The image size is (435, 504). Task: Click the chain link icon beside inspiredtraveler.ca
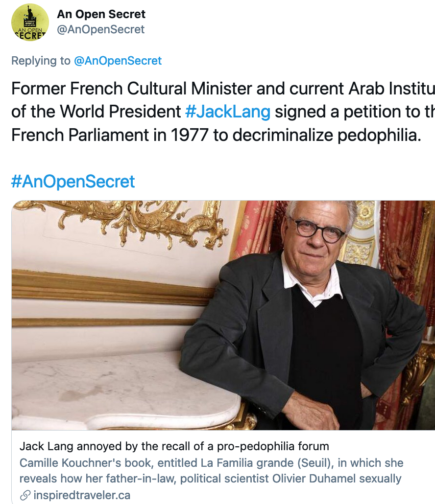25,495
